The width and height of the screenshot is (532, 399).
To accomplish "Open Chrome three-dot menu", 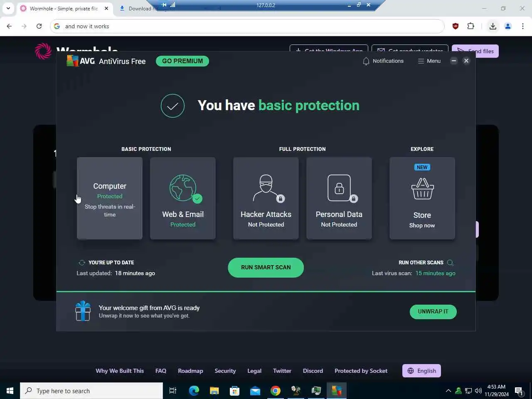I will point(523,26).
